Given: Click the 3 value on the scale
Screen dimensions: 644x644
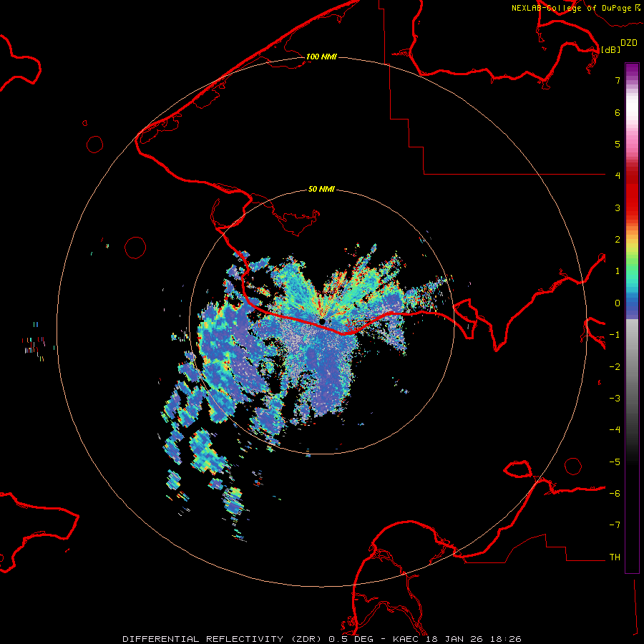Looking at the screenshot, I should [618, 208].
